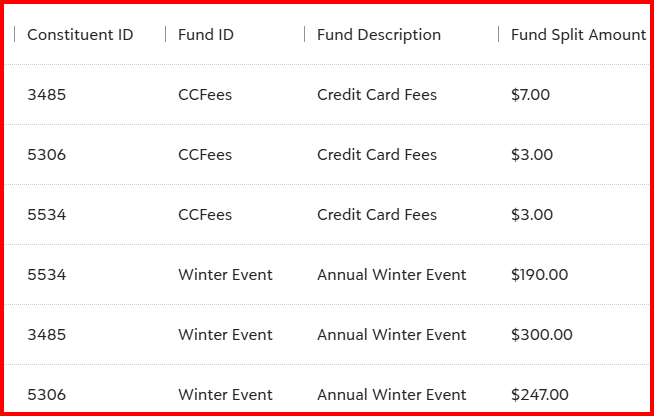Select Constituent ID 5534 in CCFees row

click(x=47, y=215)
